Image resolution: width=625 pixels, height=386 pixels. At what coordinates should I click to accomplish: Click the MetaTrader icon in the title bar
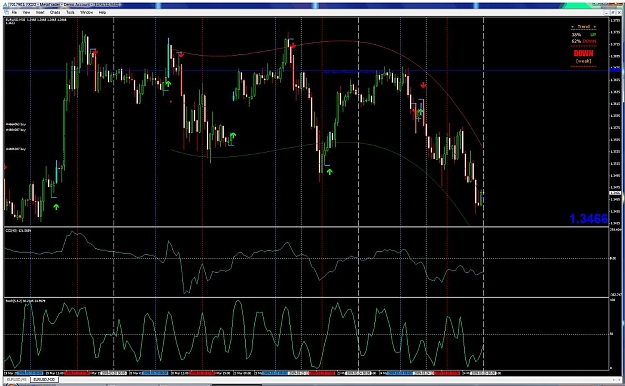tap(5, 5)
